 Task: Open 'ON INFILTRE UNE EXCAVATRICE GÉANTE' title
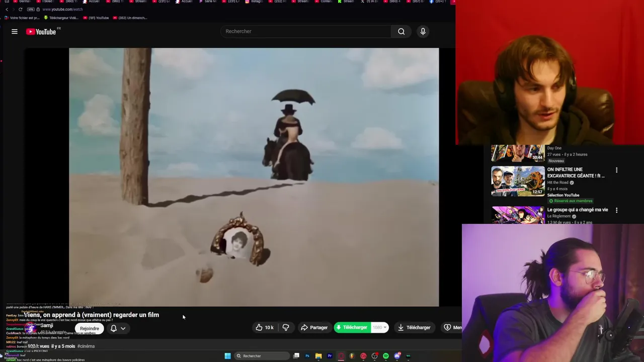[576, 172]
